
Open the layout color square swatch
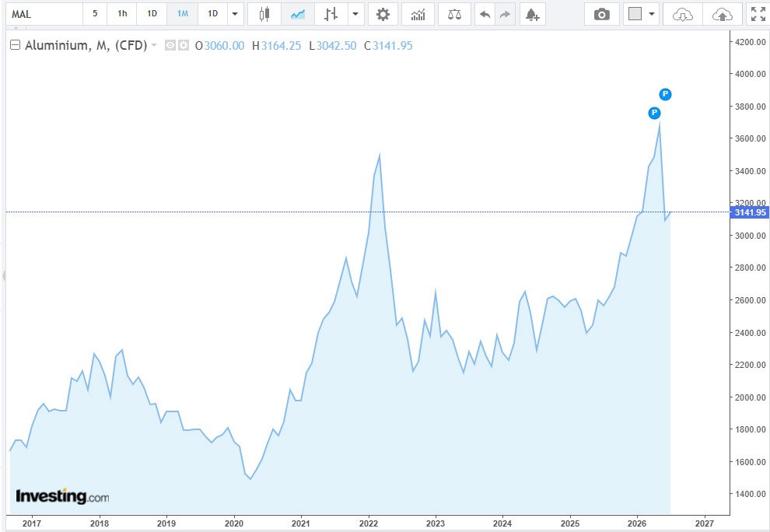tap(635, 14)
